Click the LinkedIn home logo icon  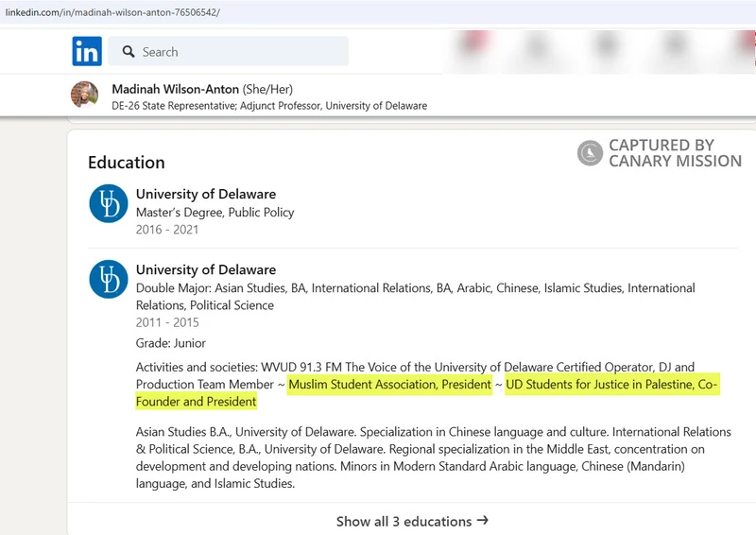(87, 51)
